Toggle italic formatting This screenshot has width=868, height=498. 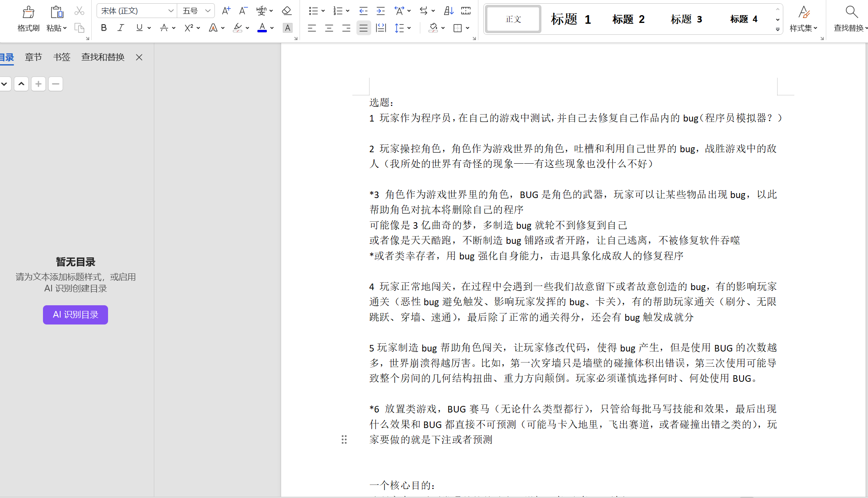[121, 27]
